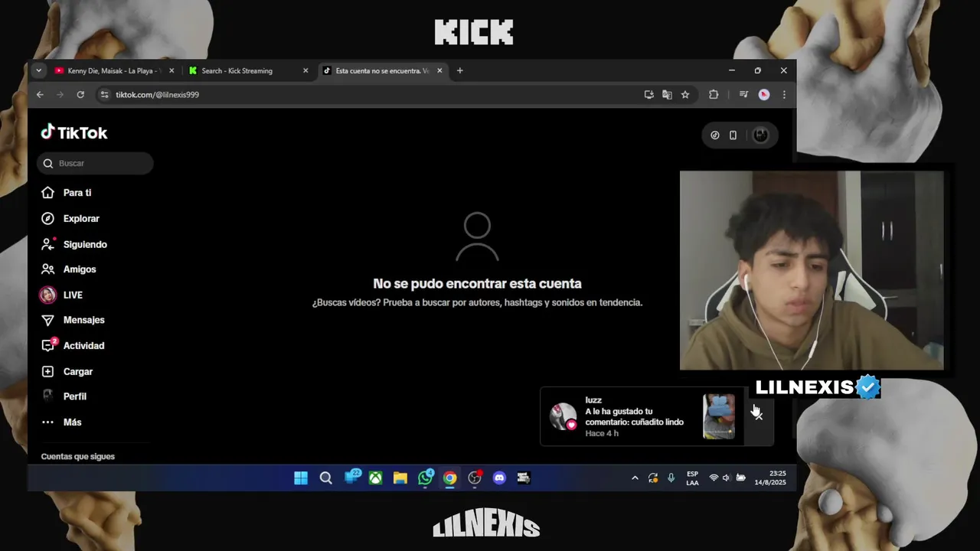
Task: Open the Wi-Fi network icon
Action: point(714,478)
